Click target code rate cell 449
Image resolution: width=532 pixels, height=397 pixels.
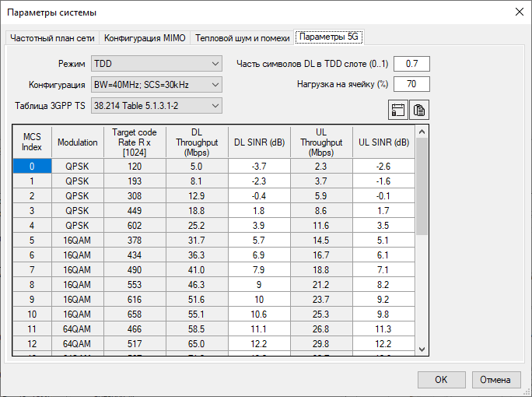point(135,210)
